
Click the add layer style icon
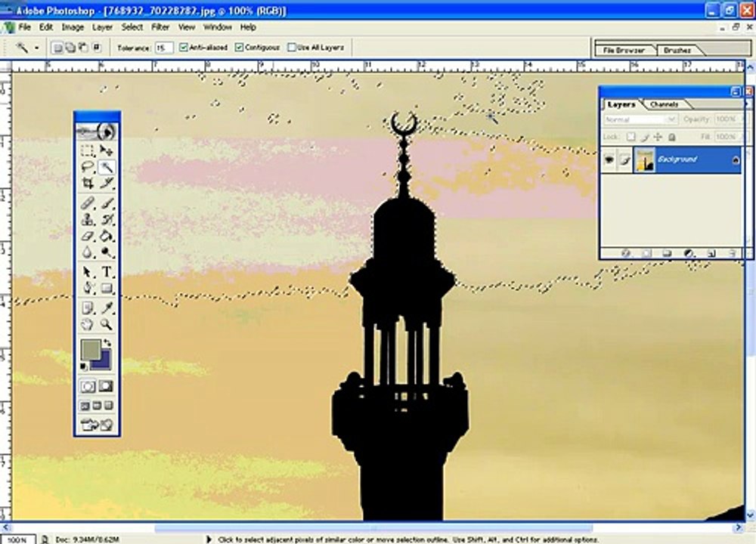coord(626,253)
